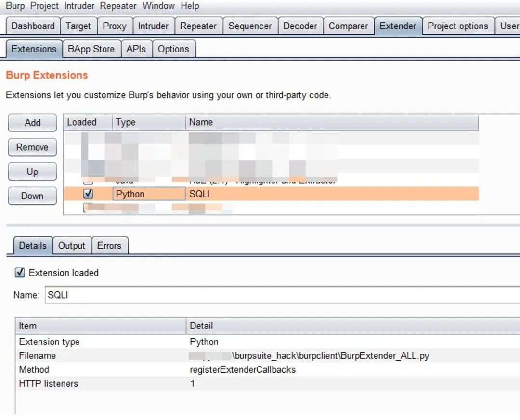Screen dimensions: 520x420
Task: Select the Extensions sub-tab
Action: 34,49
